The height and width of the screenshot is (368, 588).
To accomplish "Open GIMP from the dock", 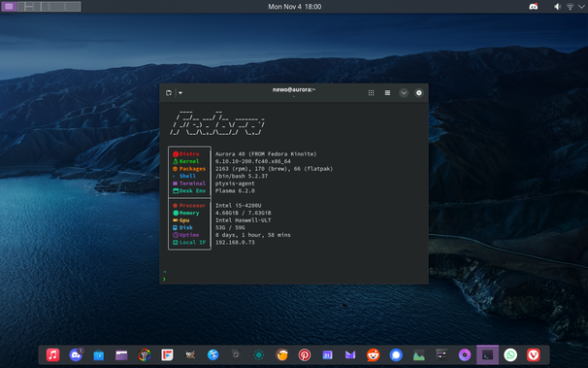I will coord(190,354).
